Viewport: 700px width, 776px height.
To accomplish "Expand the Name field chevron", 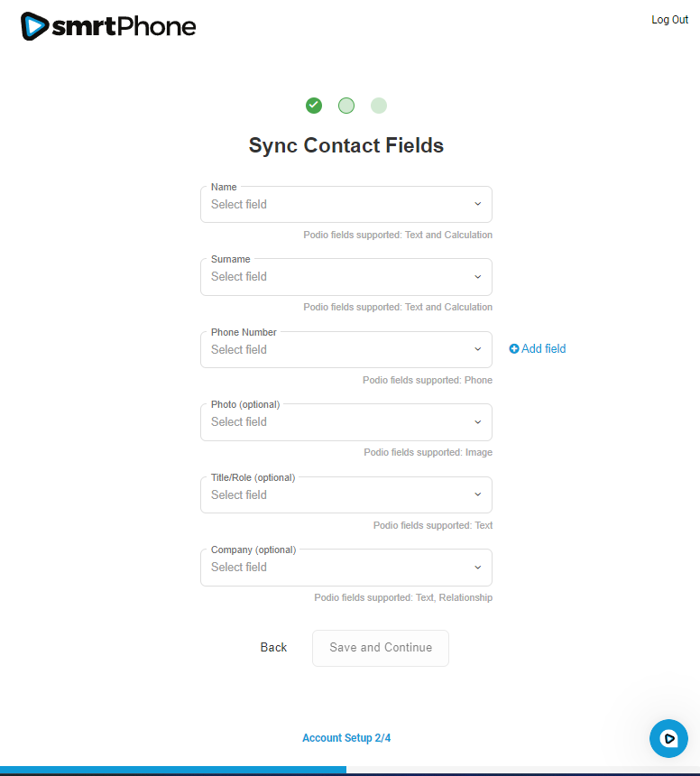I will [x=478, y=205].
